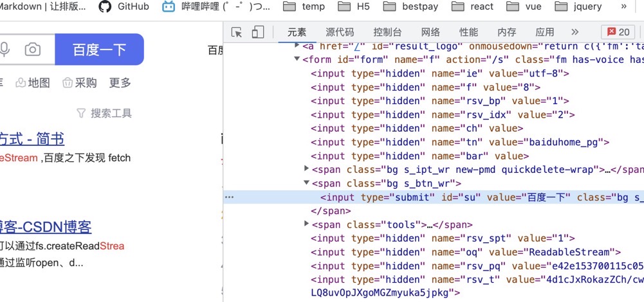644x302 pixels.
Task: Expand the result_logo anchor node
Action: pyautogui.click(x=297, y=45)
